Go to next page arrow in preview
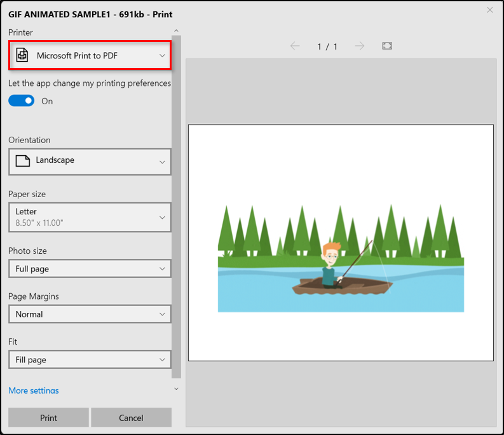This screenshot has height=435, width=504. pyautogui.click(x=360, y=46)
